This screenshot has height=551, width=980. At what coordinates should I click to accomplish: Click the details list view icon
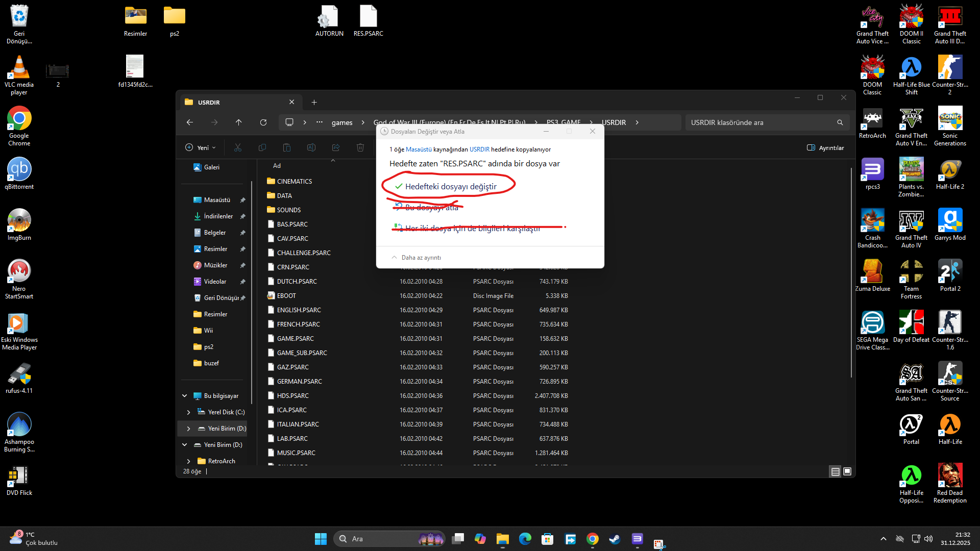(x=835, y=471)
